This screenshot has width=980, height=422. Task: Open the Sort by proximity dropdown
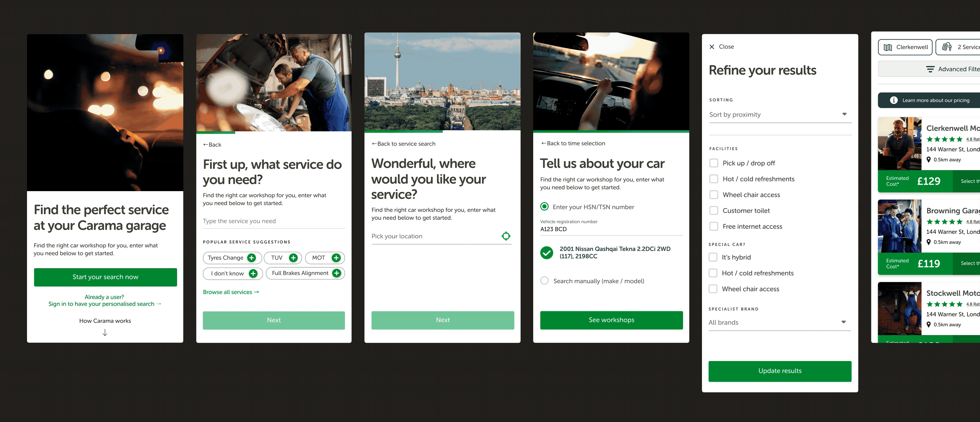coord(780,115)
